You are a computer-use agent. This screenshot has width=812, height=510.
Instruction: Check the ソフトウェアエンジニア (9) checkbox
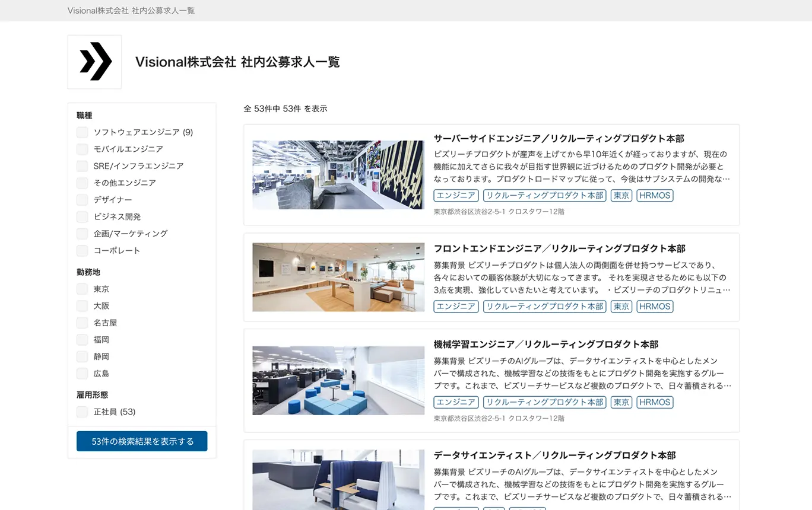point(82,132)
